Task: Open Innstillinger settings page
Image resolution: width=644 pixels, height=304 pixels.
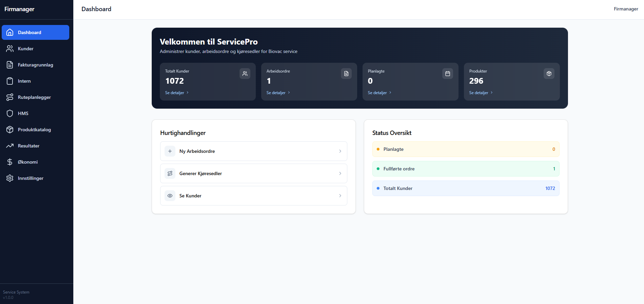Action: click(35, 178)
